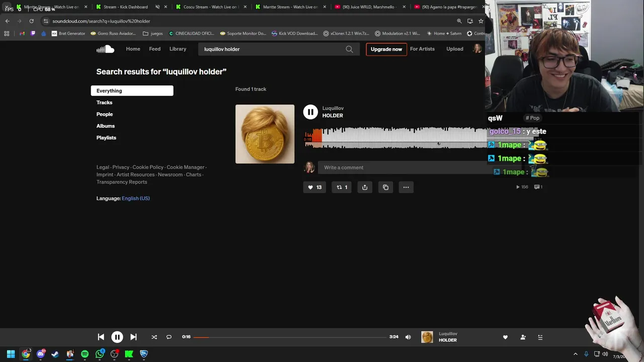This screenshot has height=362, width=644.
Task: Open the Charts footer link
Action: (x=194, y=174)
